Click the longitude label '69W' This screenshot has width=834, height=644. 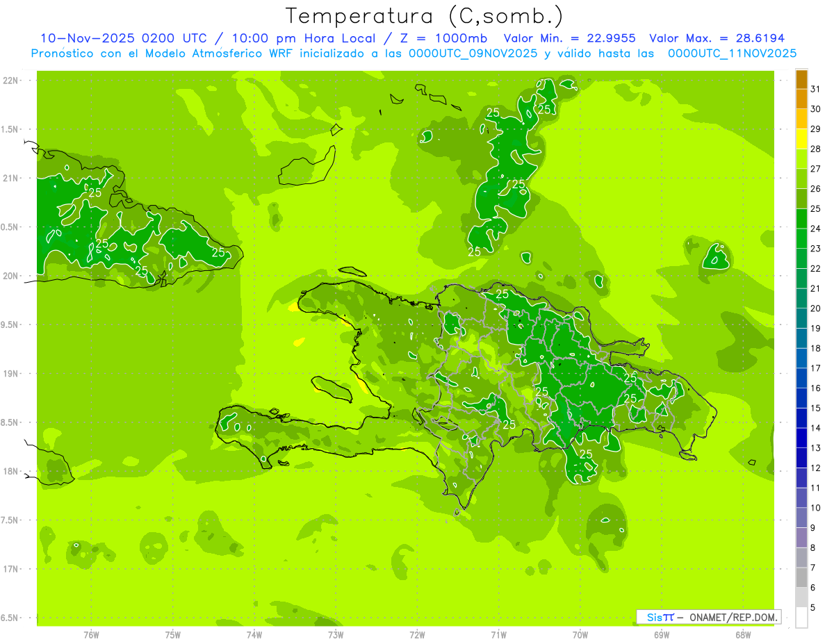661,634
